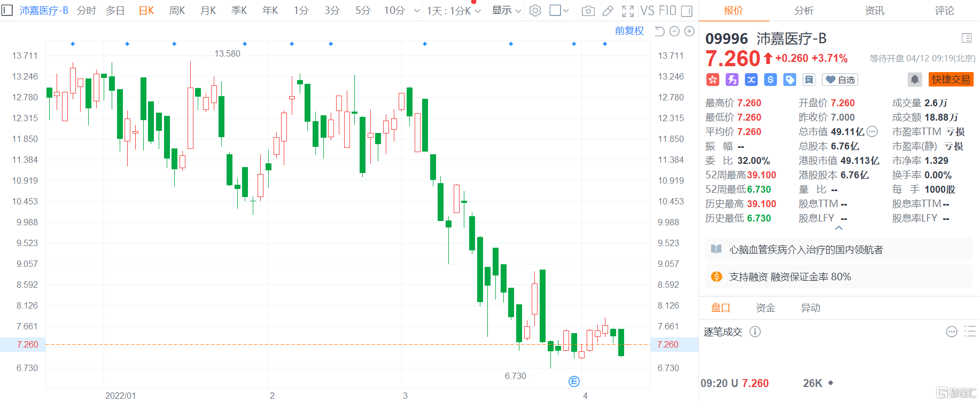Open the 显示 display dropdown

tap(506, 11)
